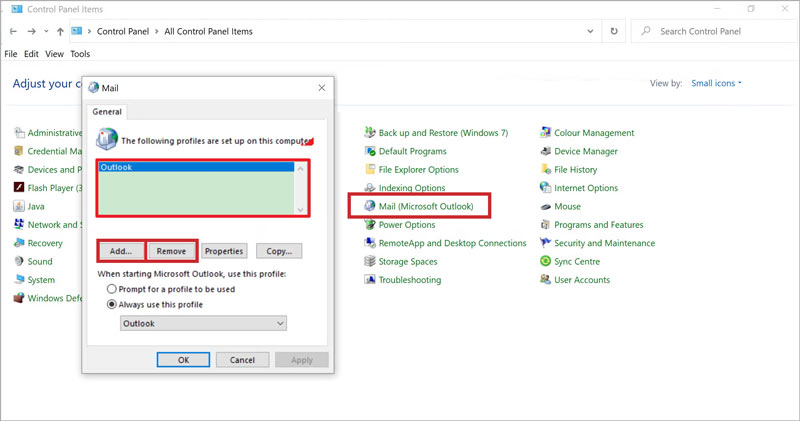The image size is (800, 421).
Task: Click the Recovery icon
Action: click(19, 243)
